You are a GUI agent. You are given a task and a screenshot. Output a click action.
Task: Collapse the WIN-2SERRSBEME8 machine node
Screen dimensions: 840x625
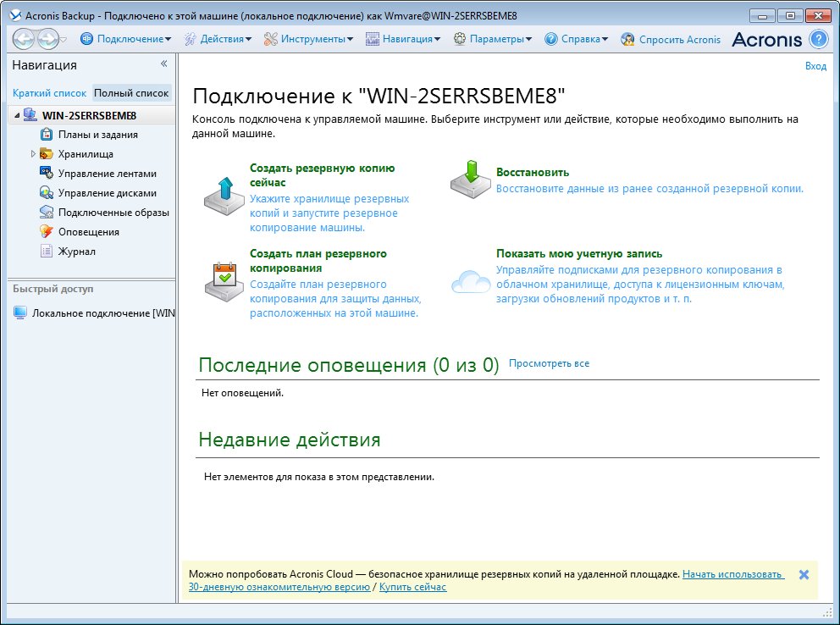[17, 115]
